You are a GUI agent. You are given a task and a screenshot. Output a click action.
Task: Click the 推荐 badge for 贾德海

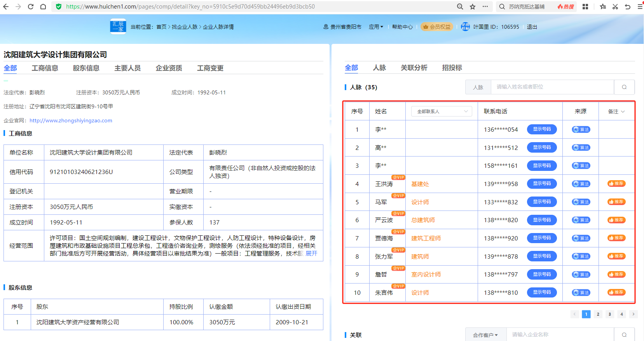pos(616,238)
